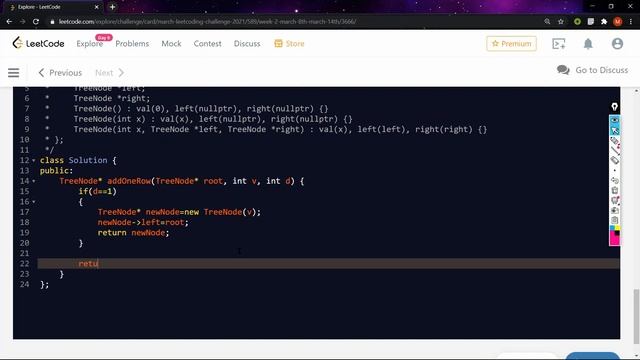640x360 pixels.
Task: Collapse the fold arrow at line 16
Action: pyautogui.click(x=33, y=202)
